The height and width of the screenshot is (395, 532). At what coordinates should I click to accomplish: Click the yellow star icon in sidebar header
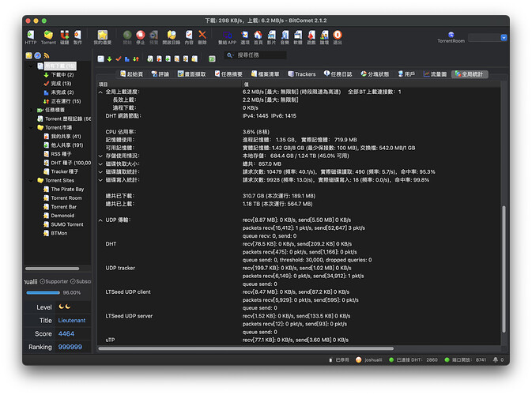[28, 55]
